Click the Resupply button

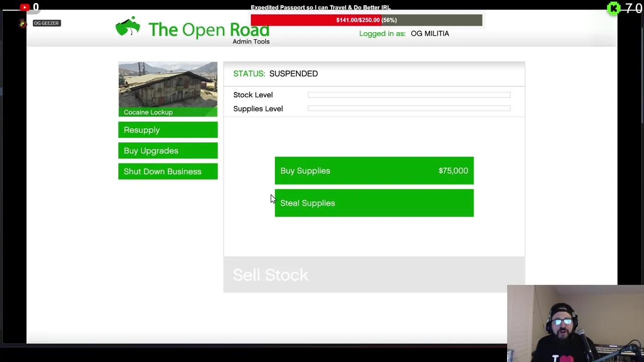[x=168, y=130]
